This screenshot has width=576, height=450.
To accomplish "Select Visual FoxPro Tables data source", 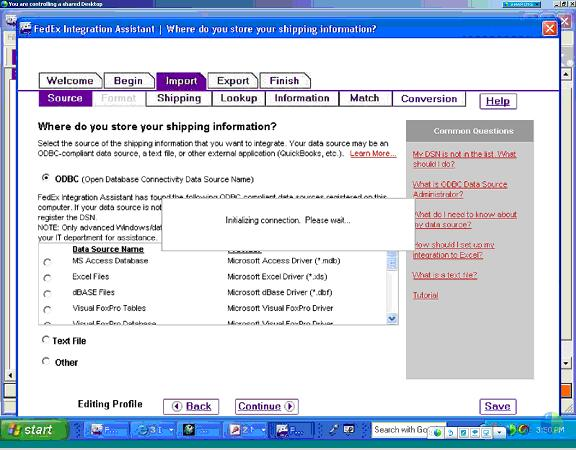I will (x=47, y=309).
